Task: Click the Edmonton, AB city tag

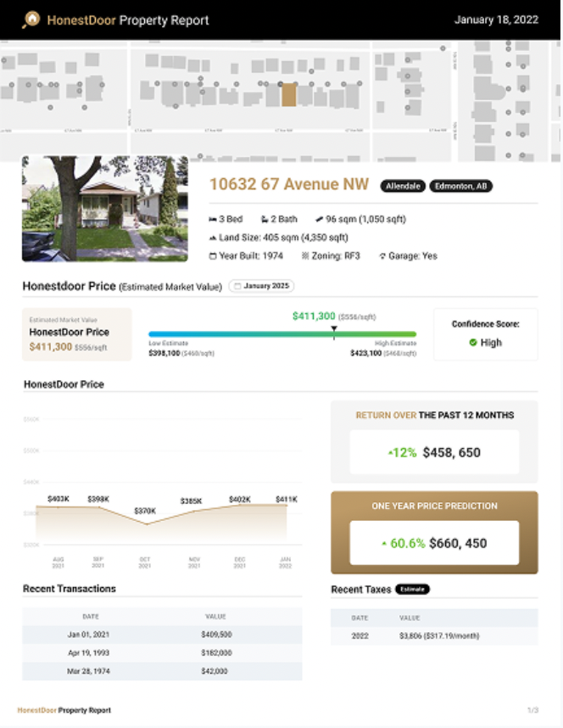Action: (x=461, y=186)
